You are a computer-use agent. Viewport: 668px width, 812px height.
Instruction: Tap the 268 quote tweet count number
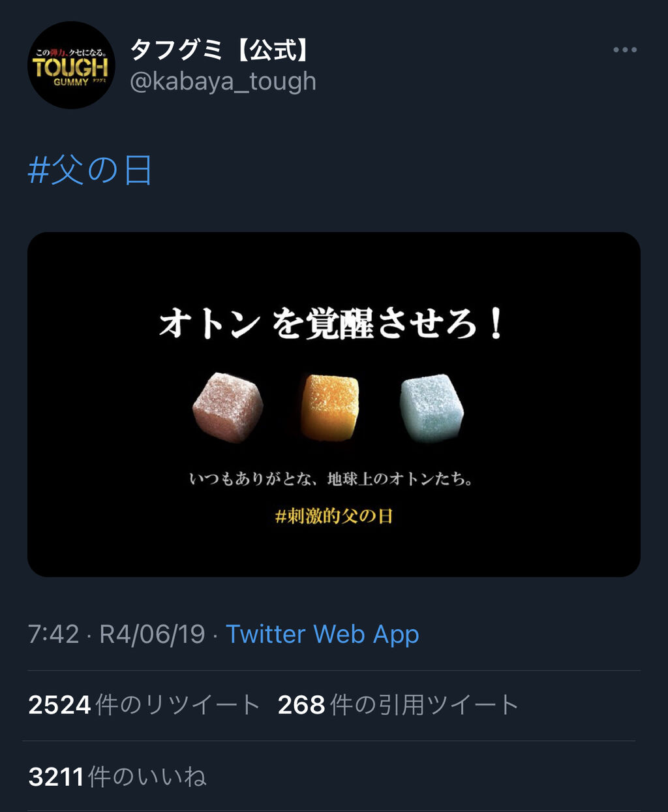pyautogui.click(x=301, y=706)
